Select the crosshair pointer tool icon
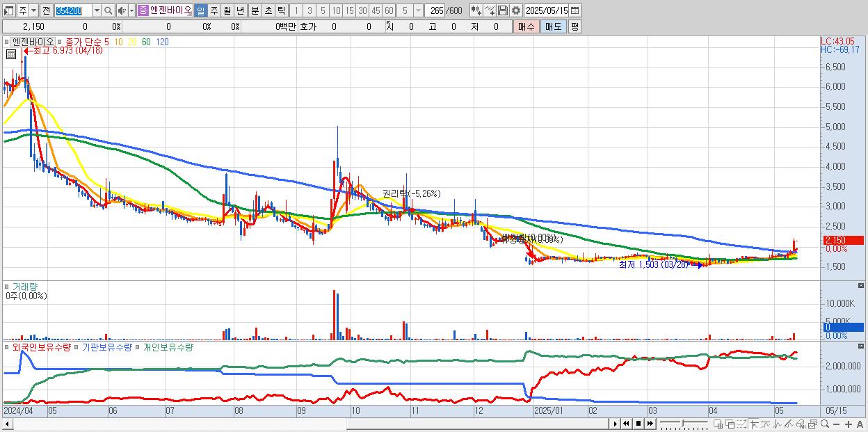Viewport: 868px width, 432px height. tap(754, 424)
